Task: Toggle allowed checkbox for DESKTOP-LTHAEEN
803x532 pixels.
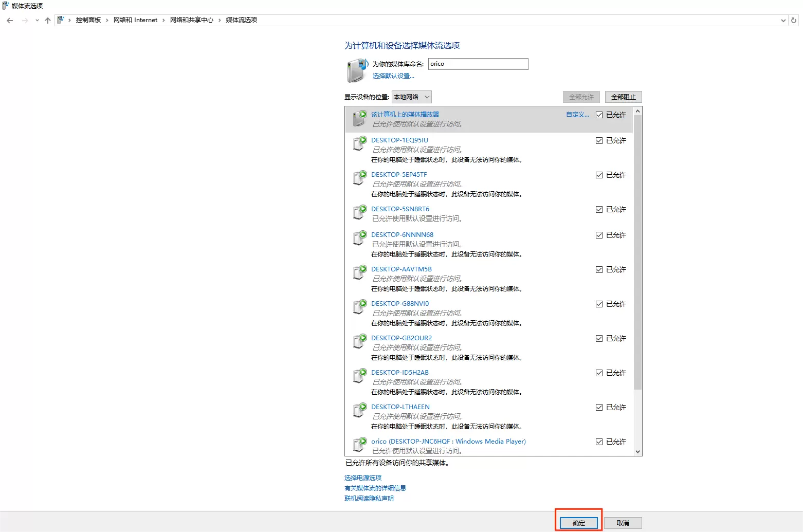Action: point(599,408)
